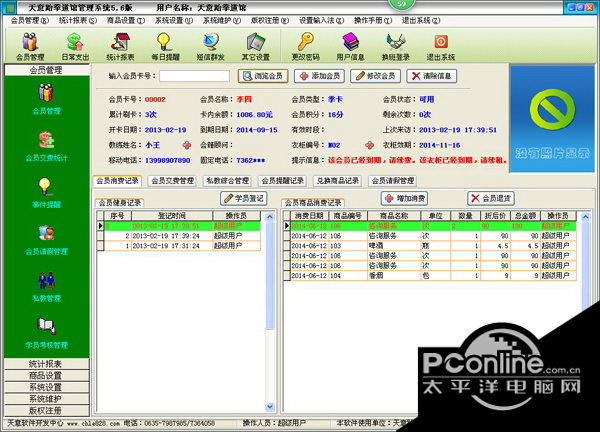The image size is (600, 432).
Task: Open 统计报表 icon in top toolbar
Action: (120, 47)
